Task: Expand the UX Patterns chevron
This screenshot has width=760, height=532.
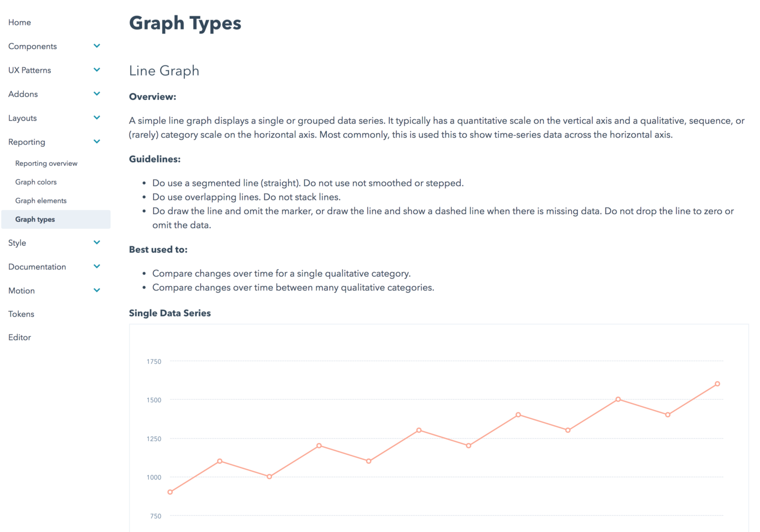Action: click(97, 70)
